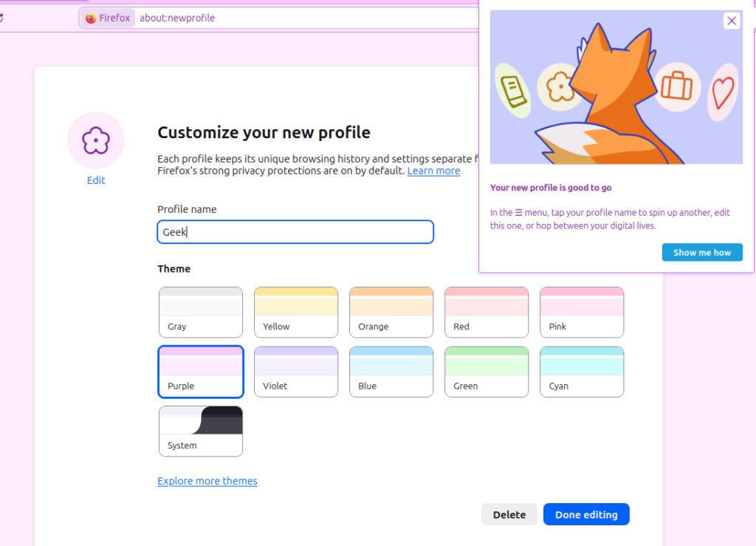
Task: Click the flower avatar icon
Action: pyautogui.click(x=95, y=140)
